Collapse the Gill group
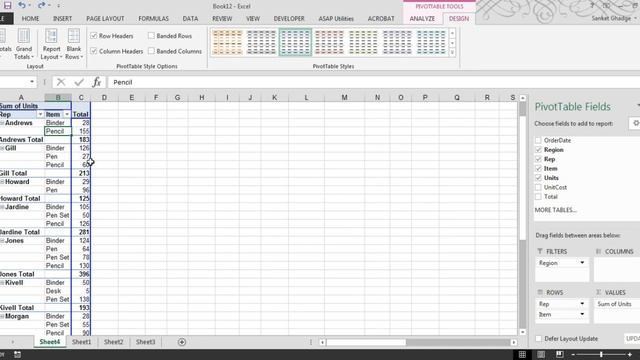640x360 pixels. [x=2, y=148]
